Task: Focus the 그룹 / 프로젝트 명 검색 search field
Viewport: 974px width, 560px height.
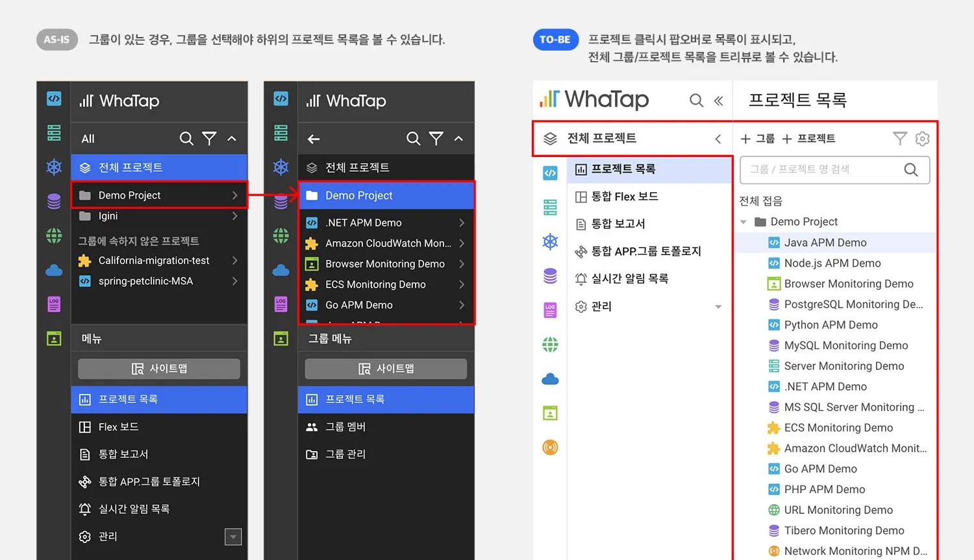Action: (x=835, y=170)
